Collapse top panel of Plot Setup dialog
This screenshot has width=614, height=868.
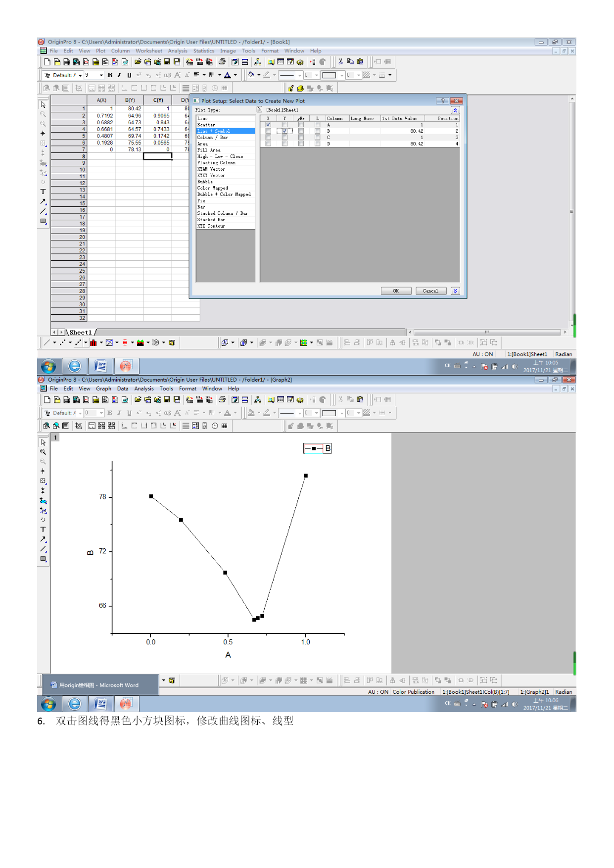pyautogui.click(x=455, y=110)
